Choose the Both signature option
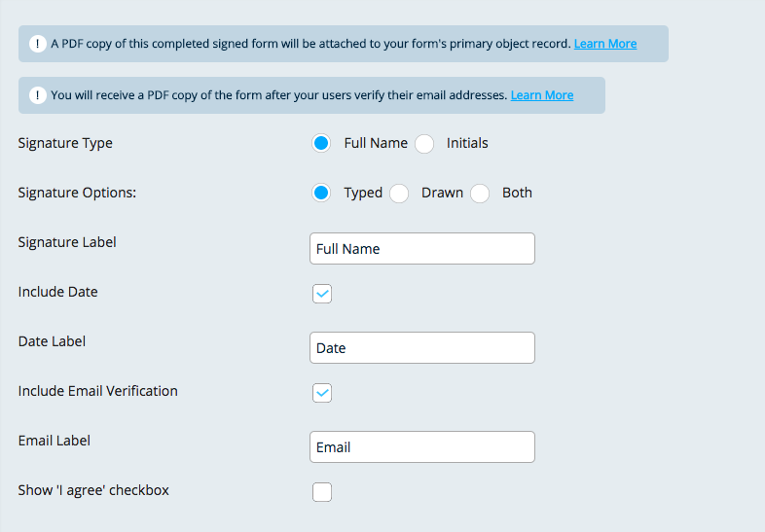The image size is (765, 532). [480, 194]
